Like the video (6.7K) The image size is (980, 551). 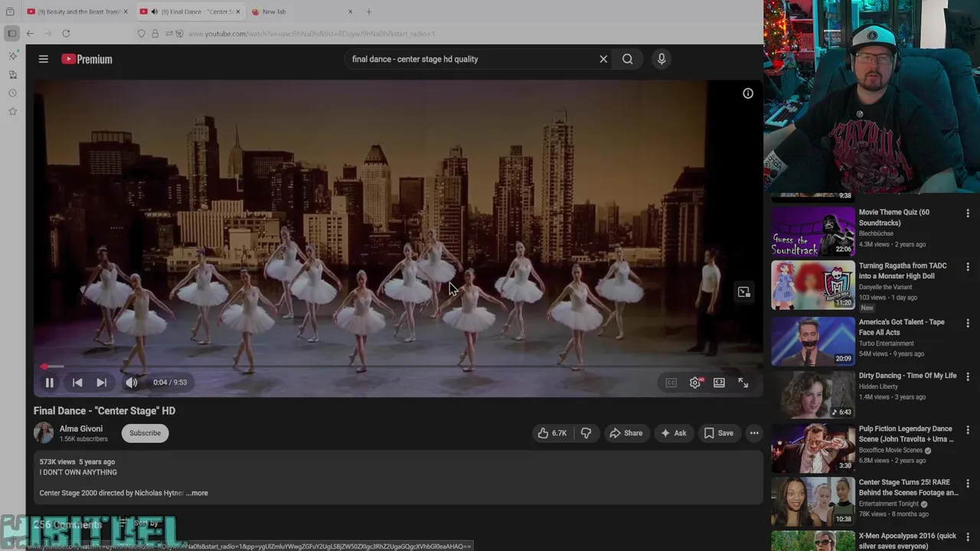pos(552,433)
